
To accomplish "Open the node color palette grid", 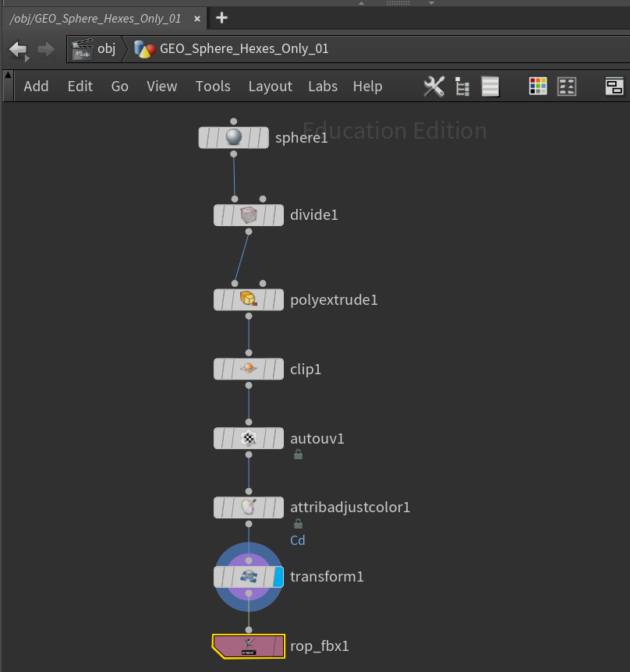I will tap(538, 87).
